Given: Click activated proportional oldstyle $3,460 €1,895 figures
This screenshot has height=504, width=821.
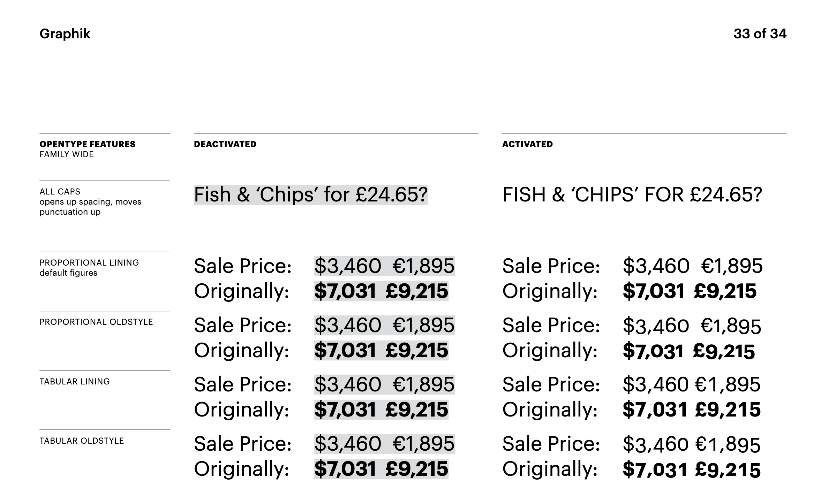Looking at the screenshot, I should [692, 326].
